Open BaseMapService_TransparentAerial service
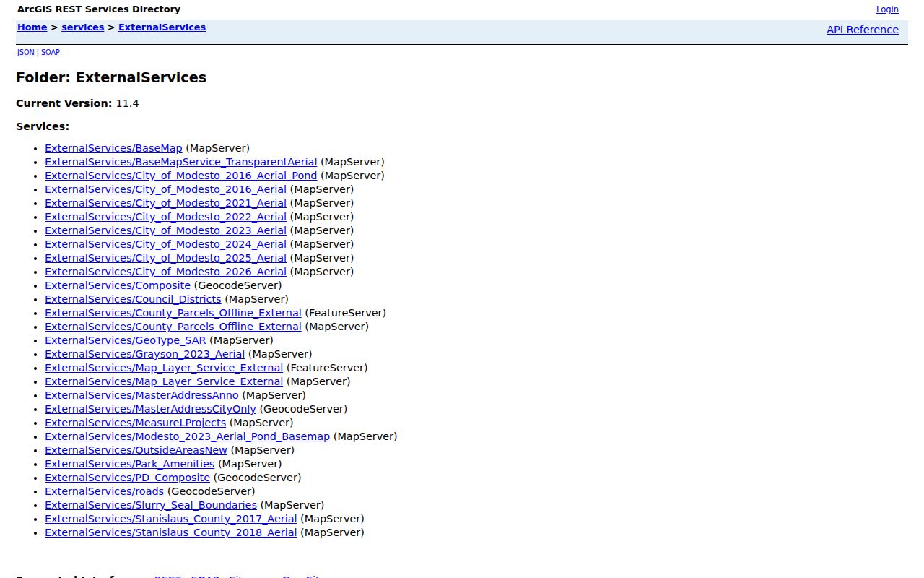This screenshot has width=924, height=578. tap(180, 162)
